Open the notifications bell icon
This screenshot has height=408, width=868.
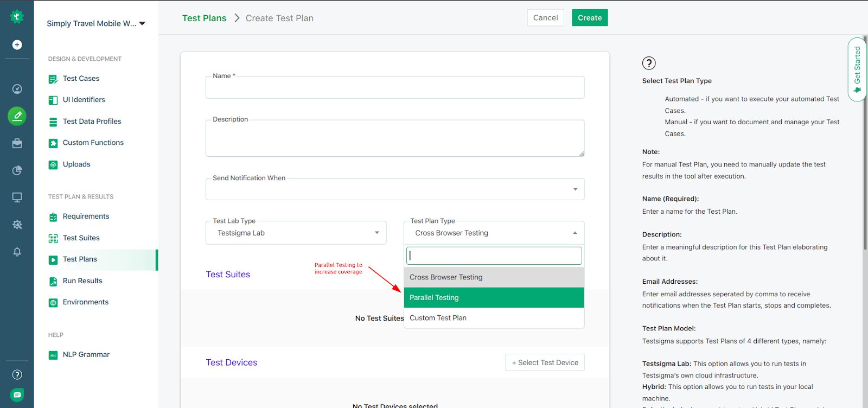coord(17,252)
